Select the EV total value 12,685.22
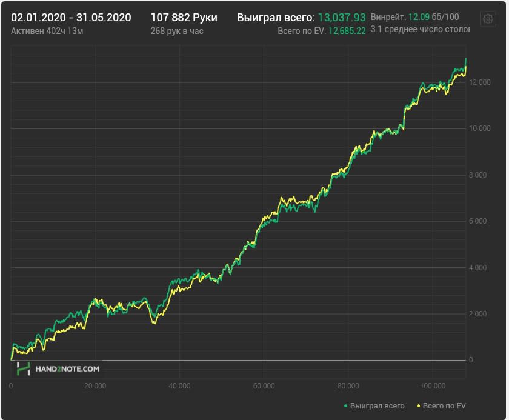Screen dimensions: 509x420 click(x=347, y=31)
